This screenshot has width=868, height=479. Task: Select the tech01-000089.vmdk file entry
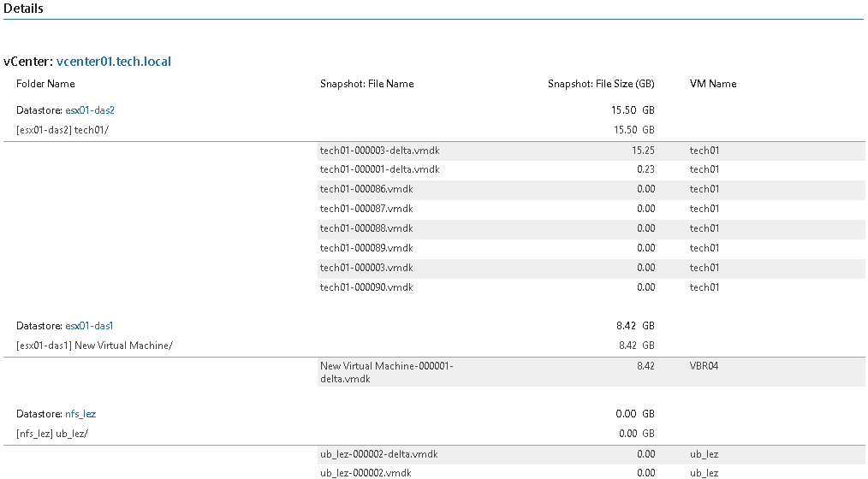coord(366,248)
